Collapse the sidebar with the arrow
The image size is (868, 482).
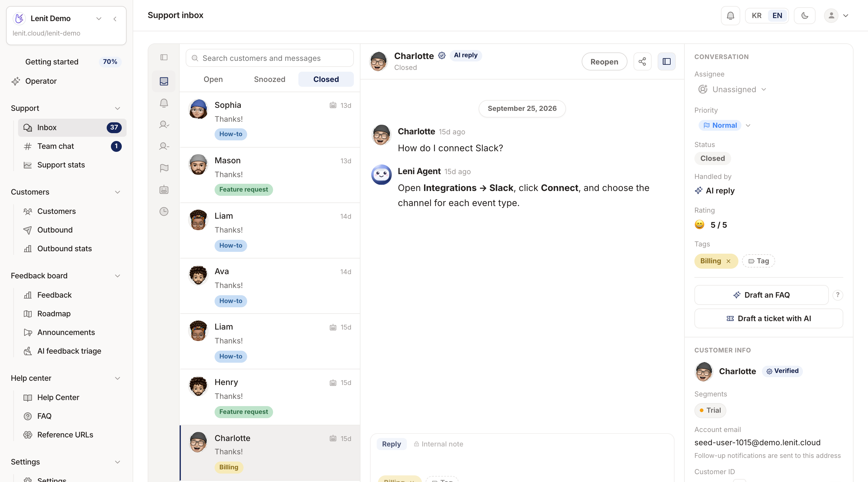tap(115, 18)
